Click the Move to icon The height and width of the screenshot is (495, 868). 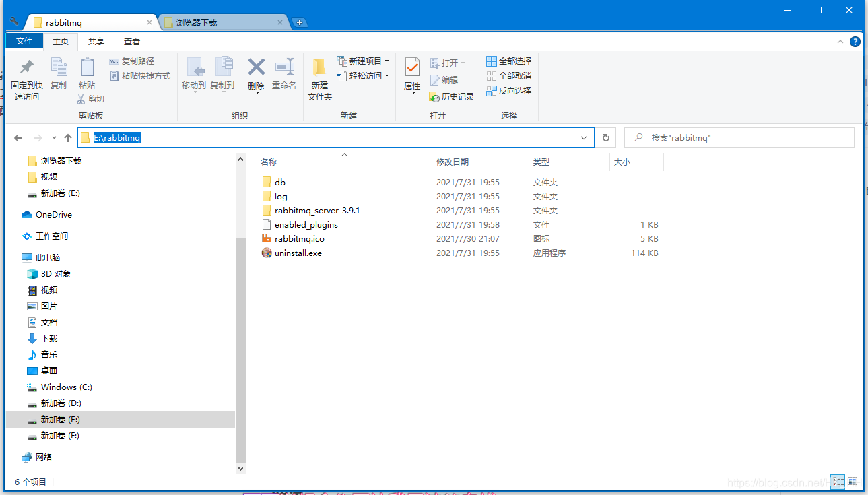point(195,67)
